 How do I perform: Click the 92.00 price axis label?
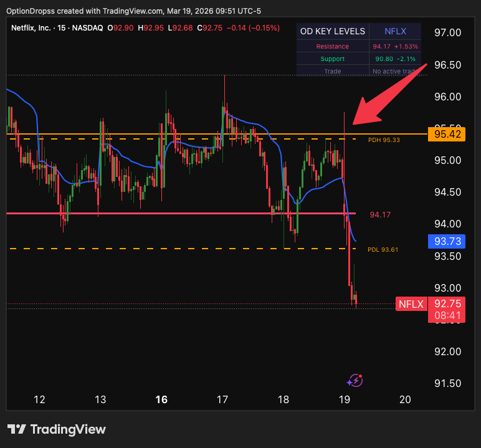click(447, 351)
